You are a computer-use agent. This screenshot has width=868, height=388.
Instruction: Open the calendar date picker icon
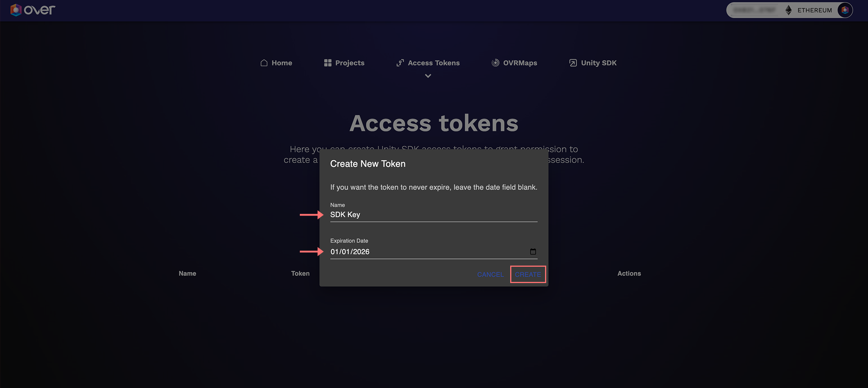coord(533,252)
